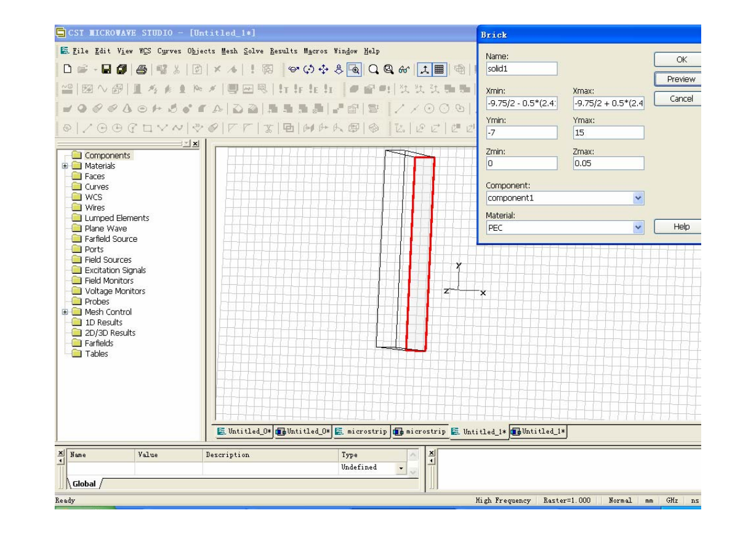Screen dimensions: 756x534
Task: Open the Results menu
Action: click(283, 51)
